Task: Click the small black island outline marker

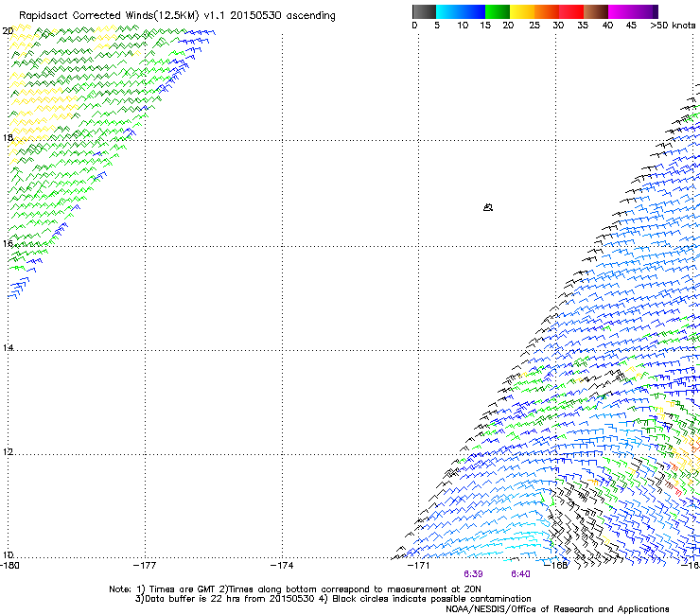Action: coord(488,207)
